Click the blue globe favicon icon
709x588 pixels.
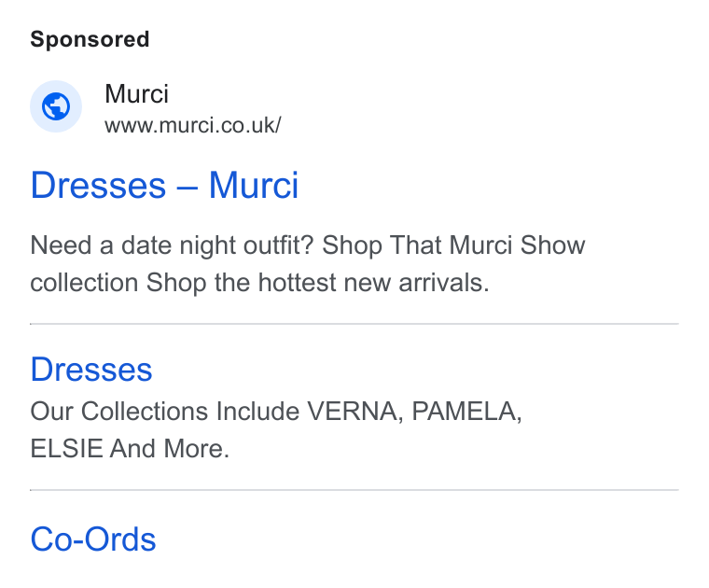pyautogui.click(x=56, y=106)
